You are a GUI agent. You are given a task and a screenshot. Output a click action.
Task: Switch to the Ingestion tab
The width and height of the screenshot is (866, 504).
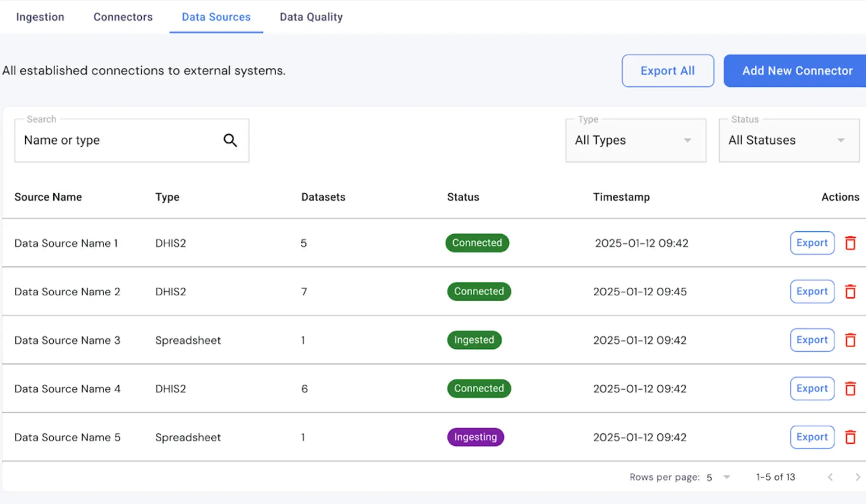[x=40, y=17]
